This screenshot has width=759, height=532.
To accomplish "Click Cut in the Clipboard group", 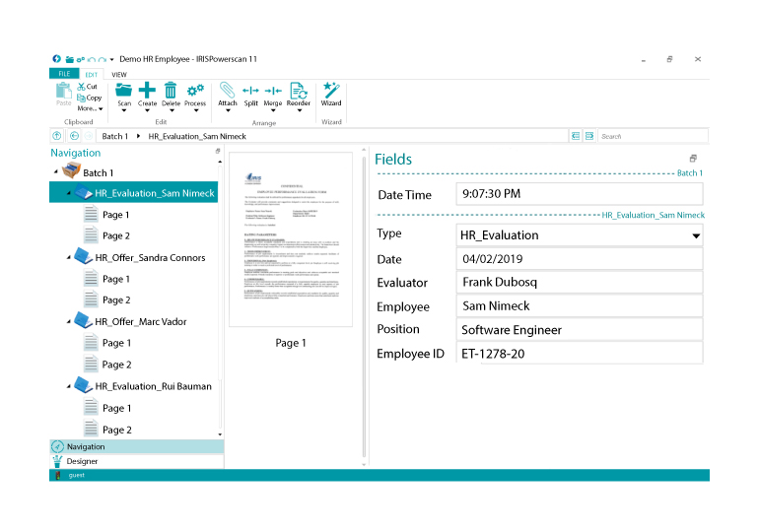I will (87, 87).
